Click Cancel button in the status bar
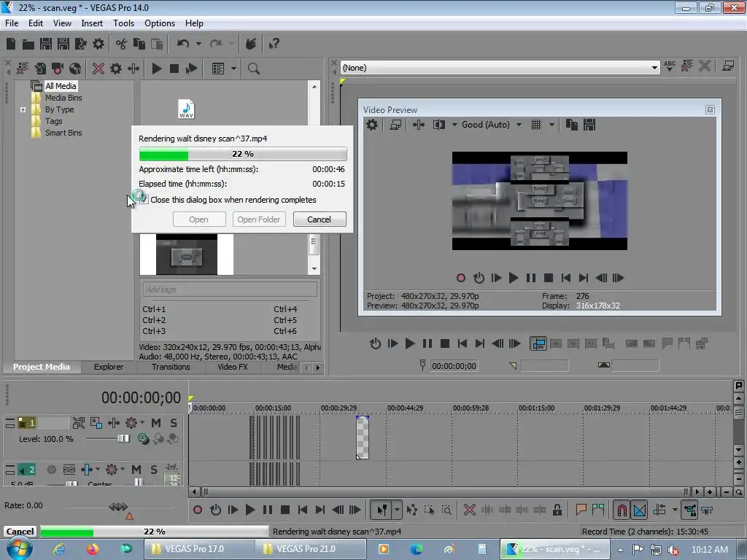 (x=20, y=532)
